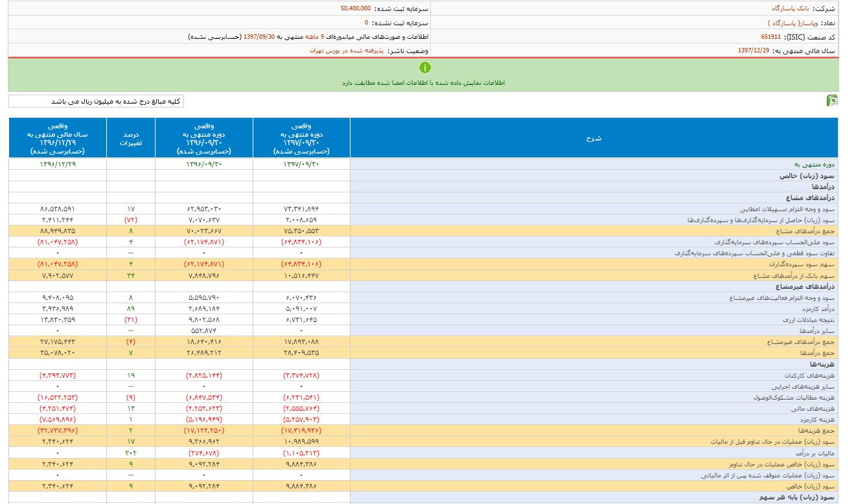The image size is (867, 504).
Task: Click the 'سایر درآمدها' row label
Action: pos(818,331)
